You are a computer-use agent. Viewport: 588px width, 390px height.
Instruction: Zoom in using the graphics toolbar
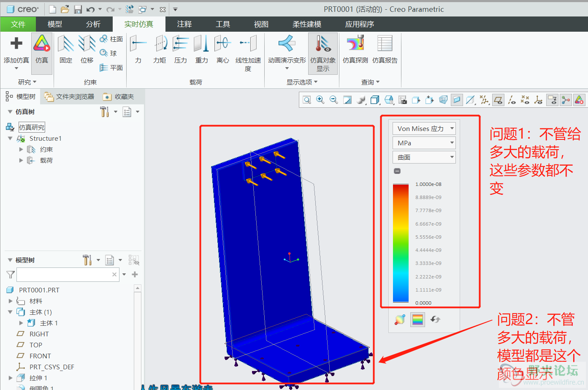(x=320, y=100)
